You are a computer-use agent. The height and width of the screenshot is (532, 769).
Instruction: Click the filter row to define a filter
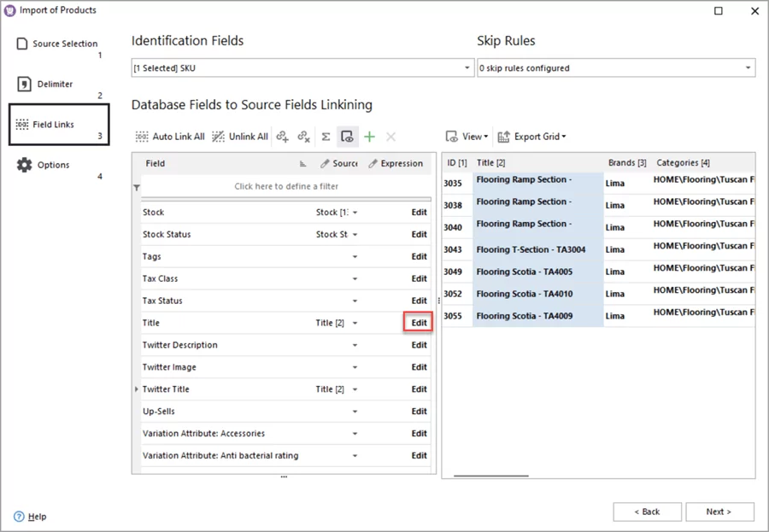point(286,187)
